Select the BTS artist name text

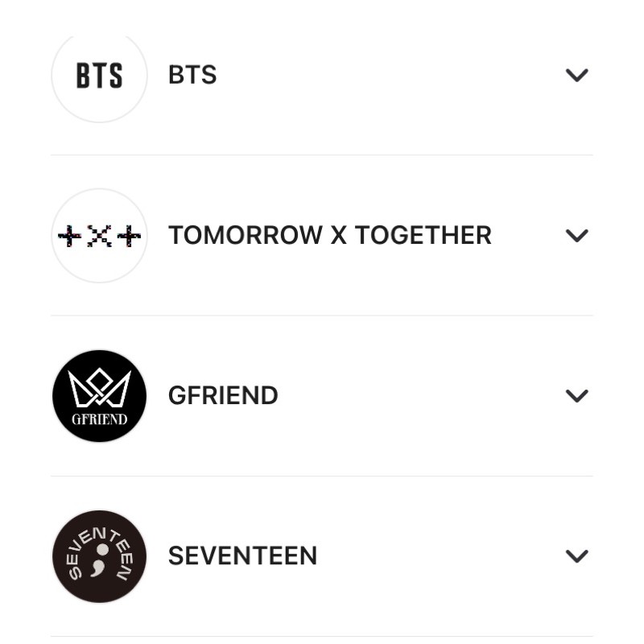[192, 75]
